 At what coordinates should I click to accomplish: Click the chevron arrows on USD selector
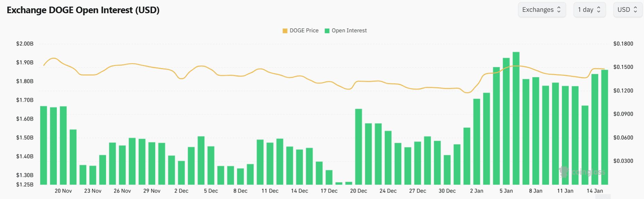tap(635, 10)
